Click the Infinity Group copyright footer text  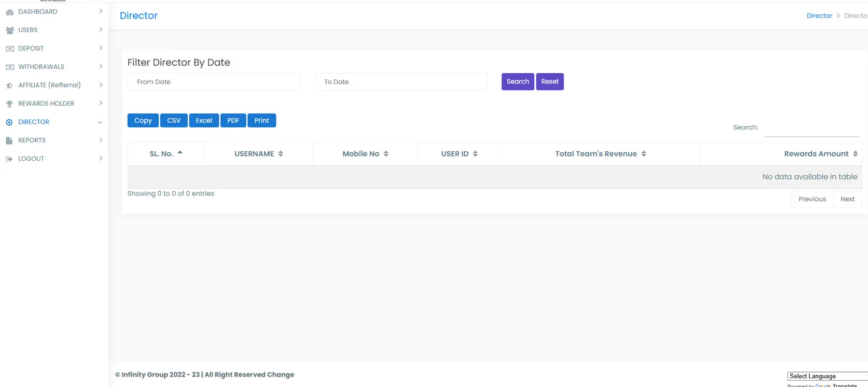[x=205, y=375]
